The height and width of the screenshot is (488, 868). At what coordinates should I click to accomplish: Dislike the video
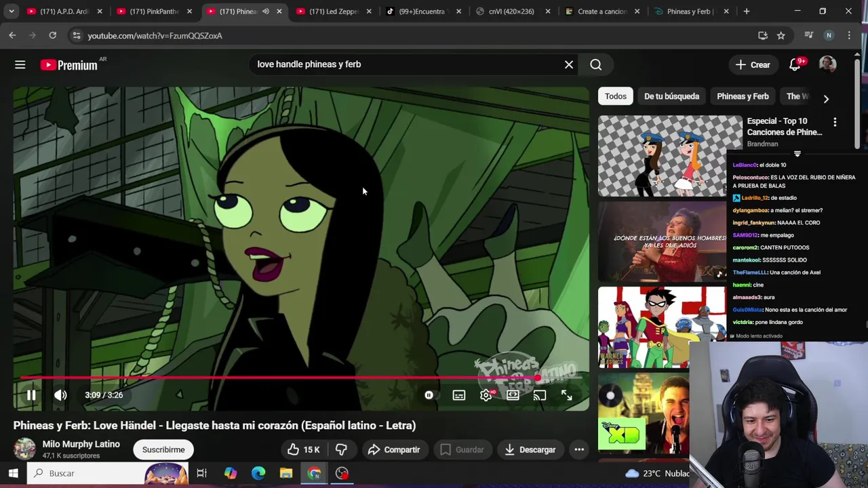click(341, 449)
